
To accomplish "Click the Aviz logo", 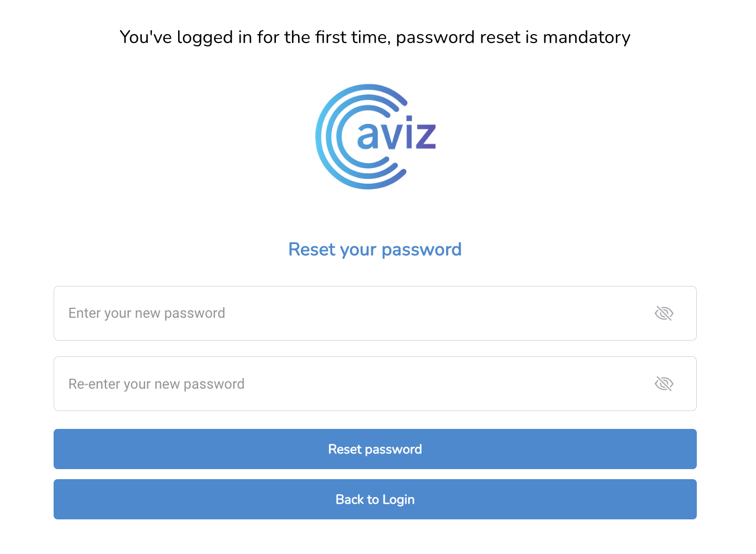I will tap(375, 136).
